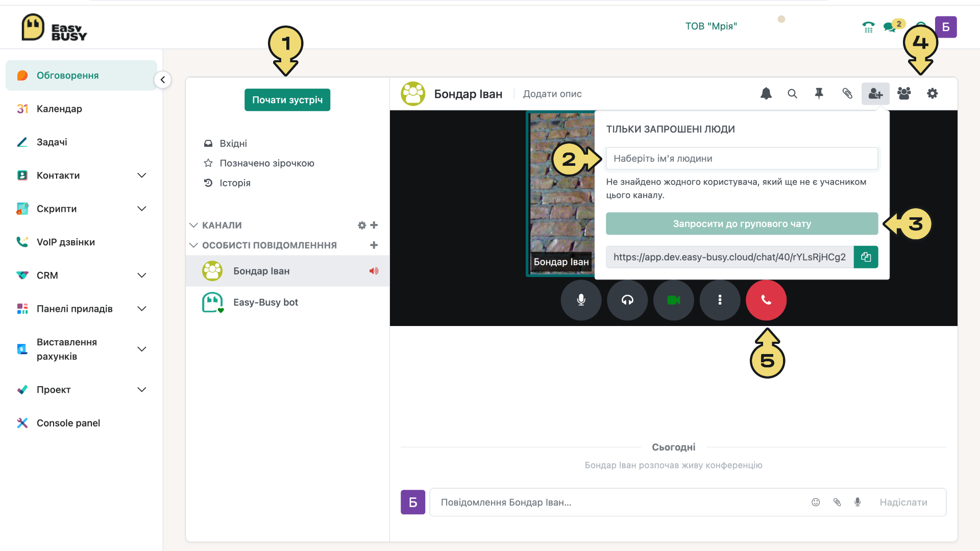Click the ТОВ "Мрія" company name
Viewport: 980px width, 551px height.
pos(711,26)
